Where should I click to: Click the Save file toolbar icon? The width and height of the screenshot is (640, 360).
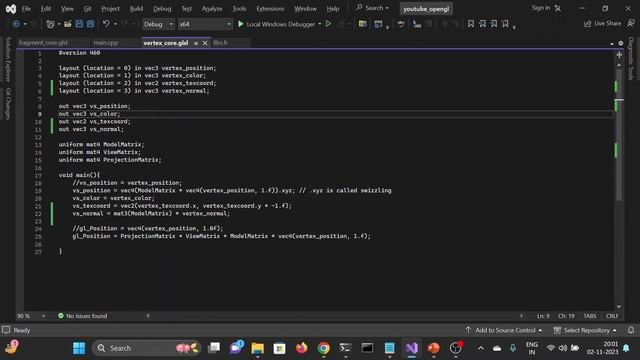pos(79,24)
